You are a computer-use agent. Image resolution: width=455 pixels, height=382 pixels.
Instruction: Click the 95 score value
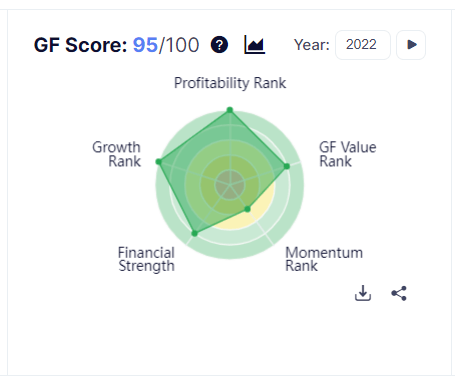tap(145, 45)
